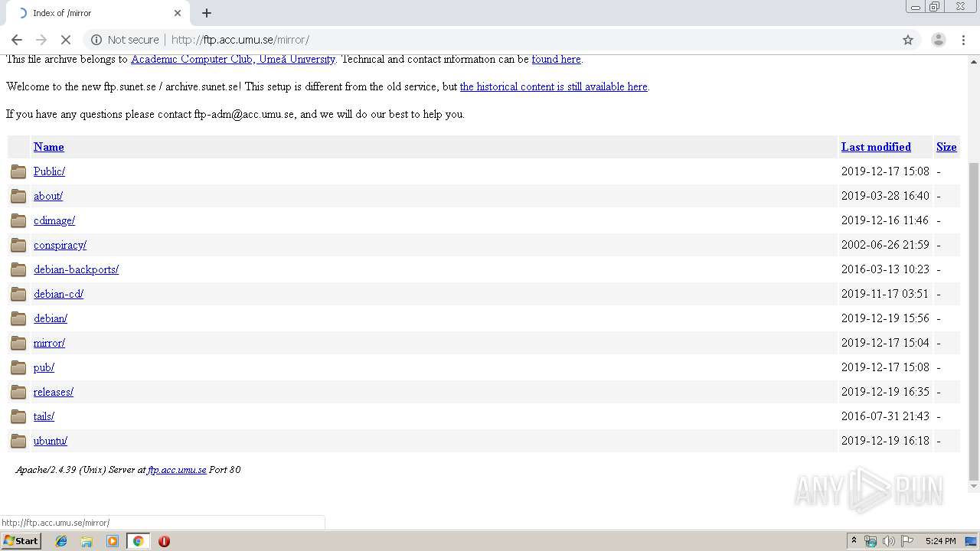980x551 pixels.
Task: Open the Chrome profile avatar
Action: [938, 40]
